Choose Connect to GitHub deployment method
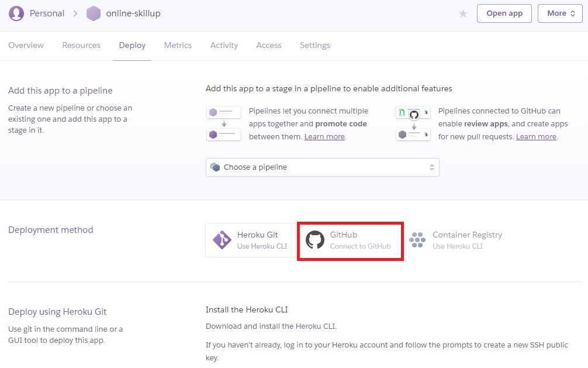This screenshot has width=588, height=368. [350, 241]
